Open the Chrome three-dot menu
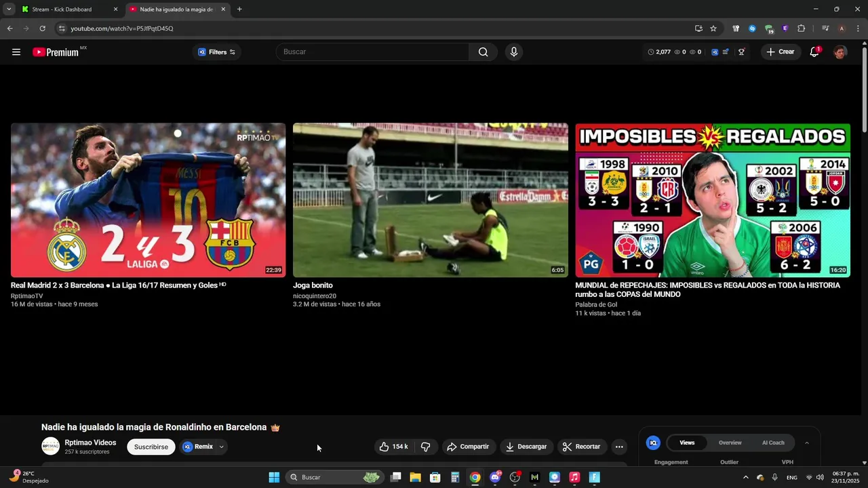 [x=859, y=28]
